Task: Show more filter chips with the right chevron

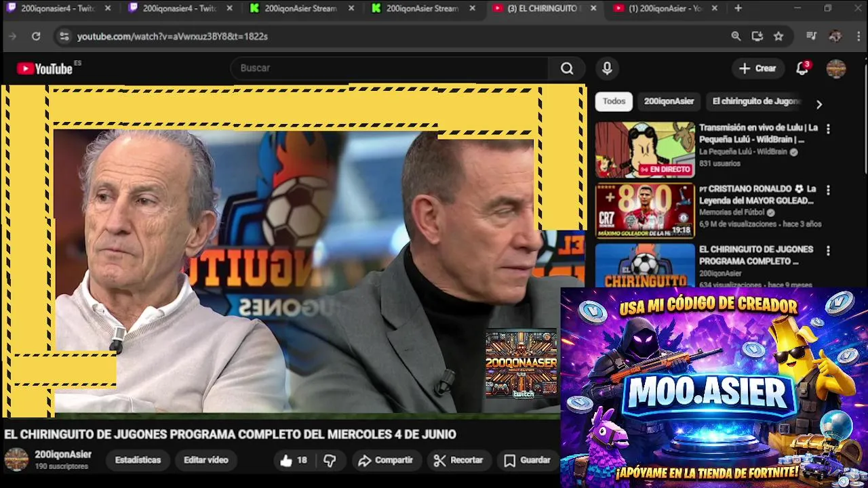Action: pos(818,104)
